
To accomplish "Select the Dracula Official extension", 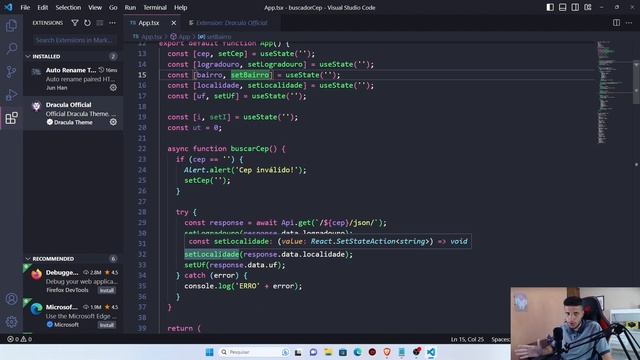I will coord(73,113).
